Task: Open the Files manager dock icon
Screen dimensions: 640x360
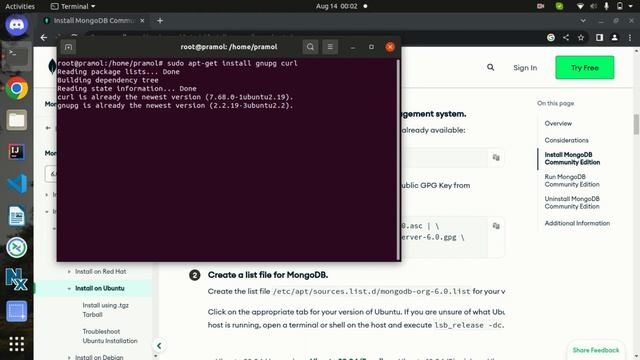Action: coord(16,120)
